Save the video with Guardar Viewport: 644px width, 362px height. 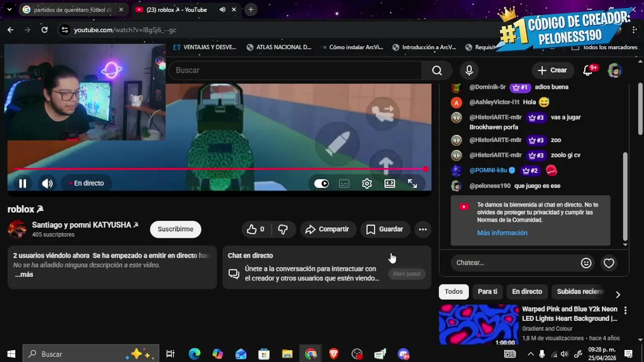pos(385,229)
